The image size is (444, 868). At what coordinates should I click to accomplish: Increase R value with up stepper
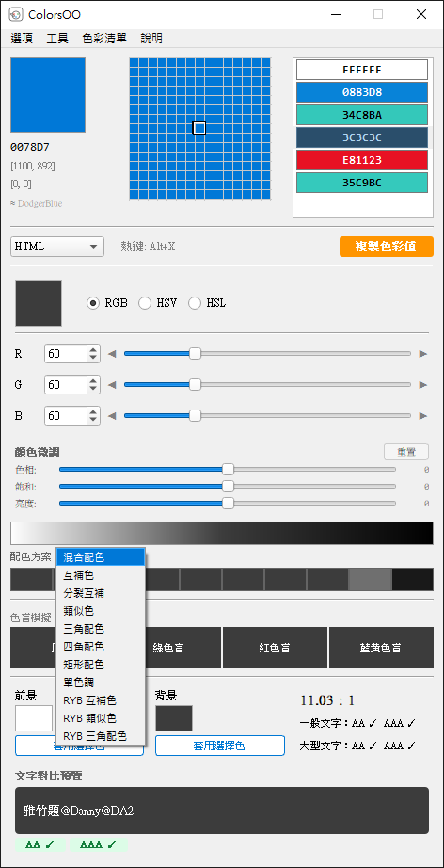coord(93,349)
